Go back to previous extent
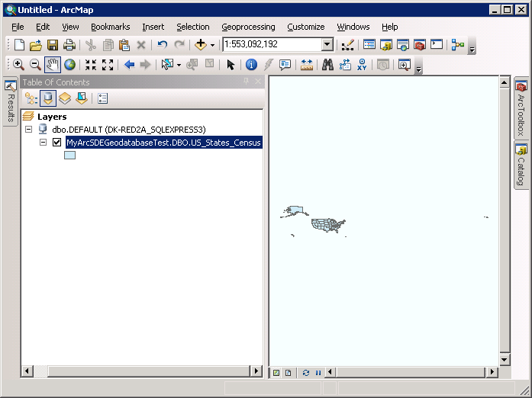The height and width of the screenshot is (398, 532). click(129, 64)
